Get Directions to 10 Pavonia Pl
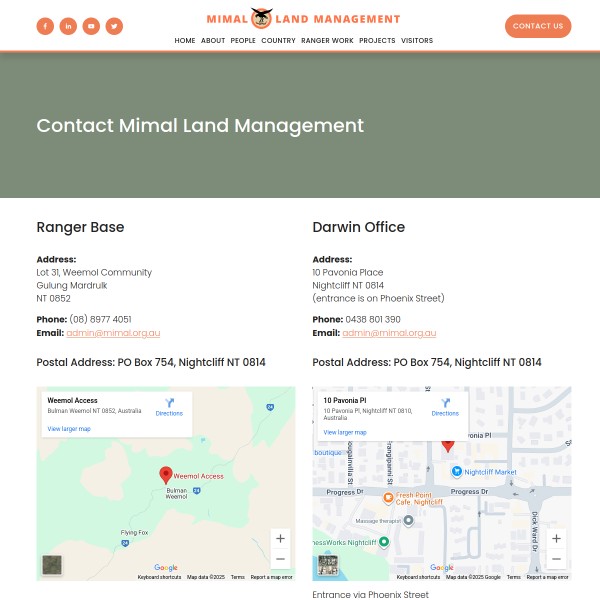 pyautogui.click(x=445, y=406)
